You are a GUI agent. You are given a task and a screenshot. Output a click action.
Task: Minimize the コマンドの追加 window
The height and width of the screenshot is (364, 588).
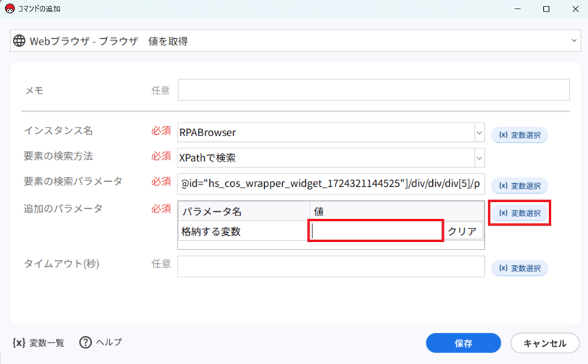[x=517, y=9]
